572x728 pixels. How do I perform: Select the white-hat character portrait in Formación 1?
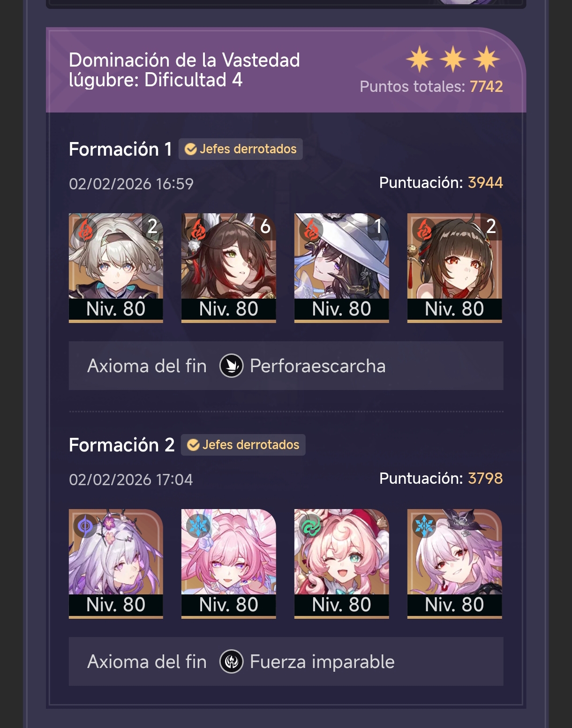(x=342, y=268)
